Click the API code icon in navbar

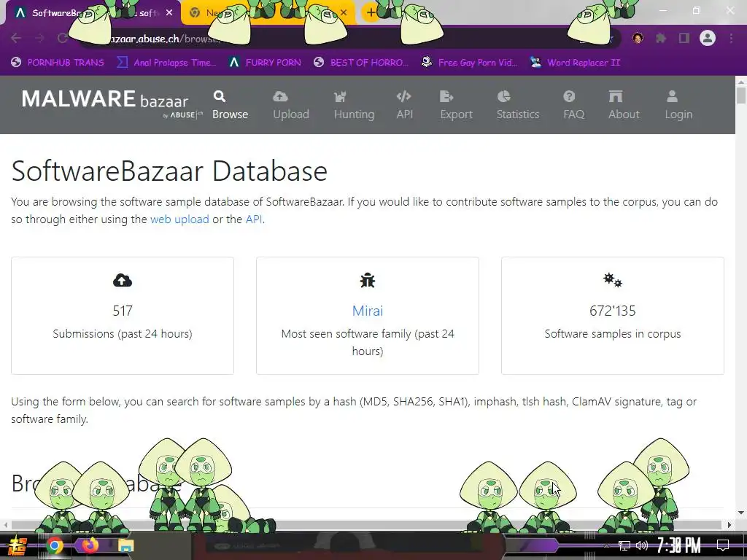pos(403,97)
